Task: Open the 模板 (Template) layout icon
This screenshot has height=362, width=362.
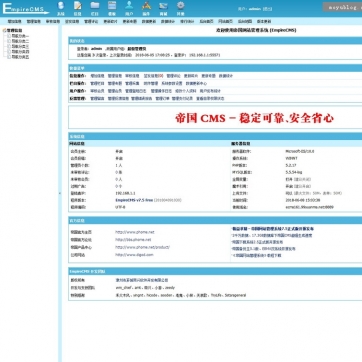Action: pos(112,5)
